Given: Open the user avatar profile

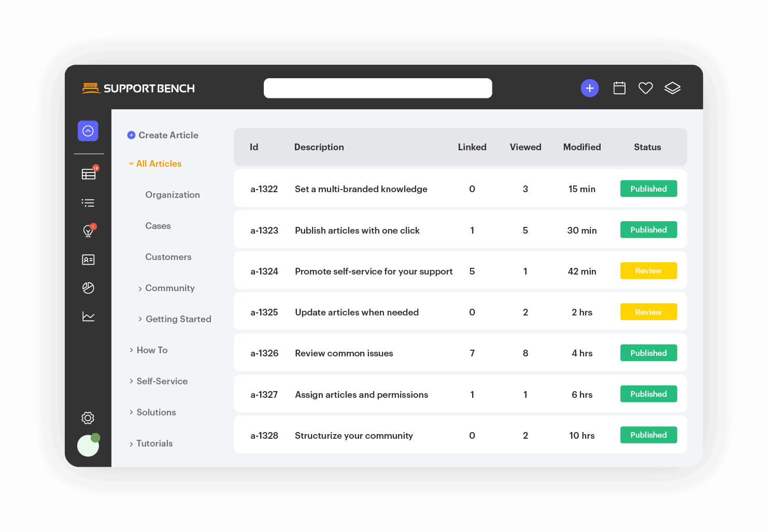Looking at the screenshot, I should (88, 445).
